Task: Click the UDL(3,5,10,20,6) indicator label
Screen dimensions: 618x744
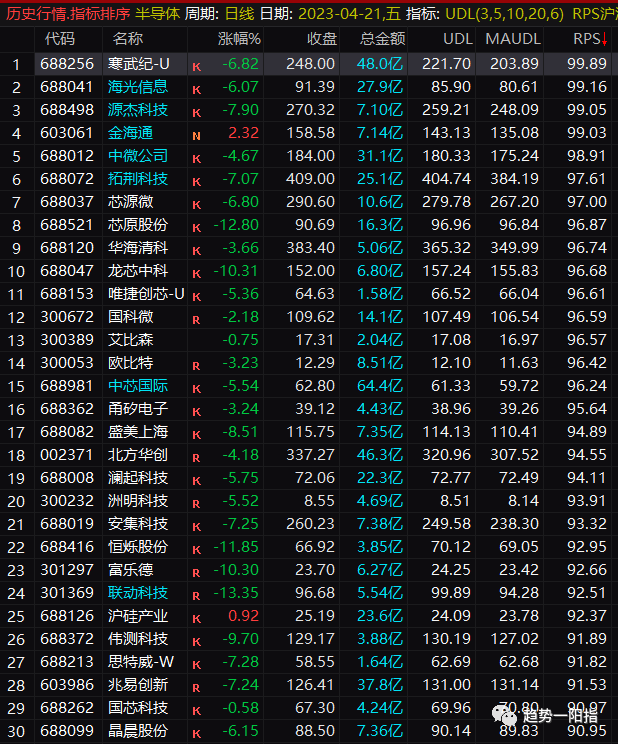Action: click(x=505, y=14)
